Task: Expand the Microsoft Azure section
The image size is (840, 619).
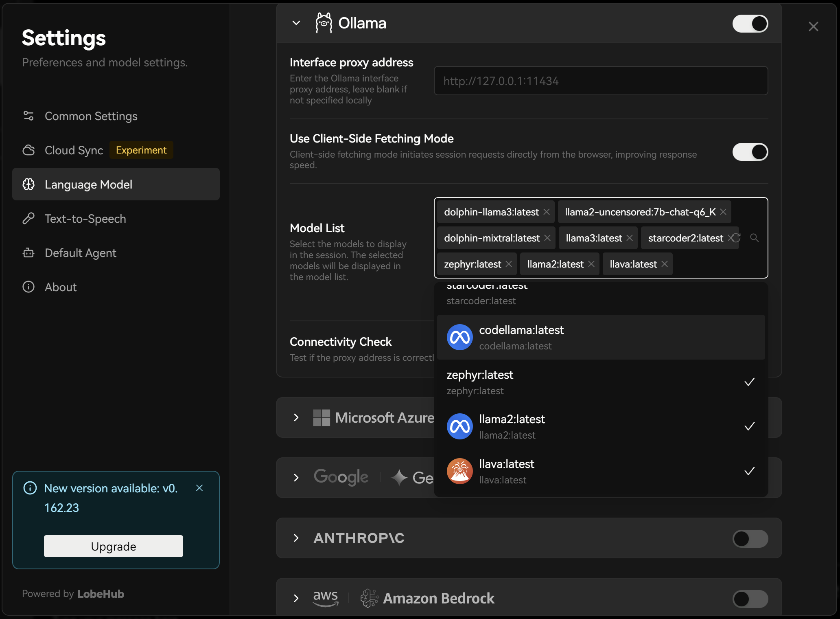Action: coord(296,417)
